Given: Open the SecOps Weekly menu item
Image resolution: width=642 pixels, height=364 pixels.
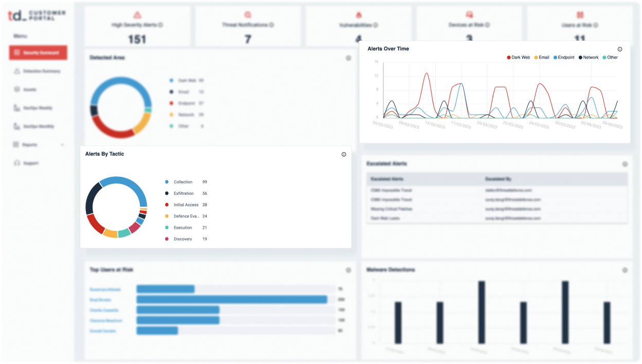Looking at the screenshot, I should pyautogui.click(x=38, y=108).
